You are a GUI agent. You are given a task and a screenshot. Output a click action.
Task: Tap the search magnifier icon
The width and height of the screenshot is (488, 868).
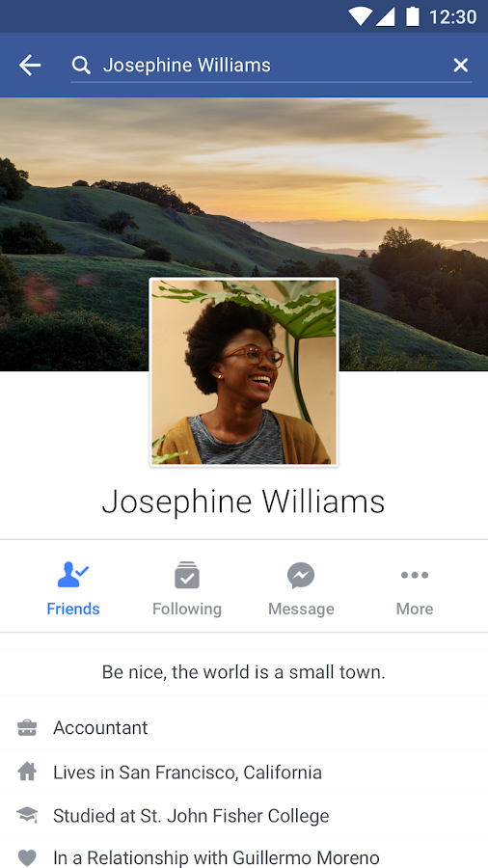81,66
